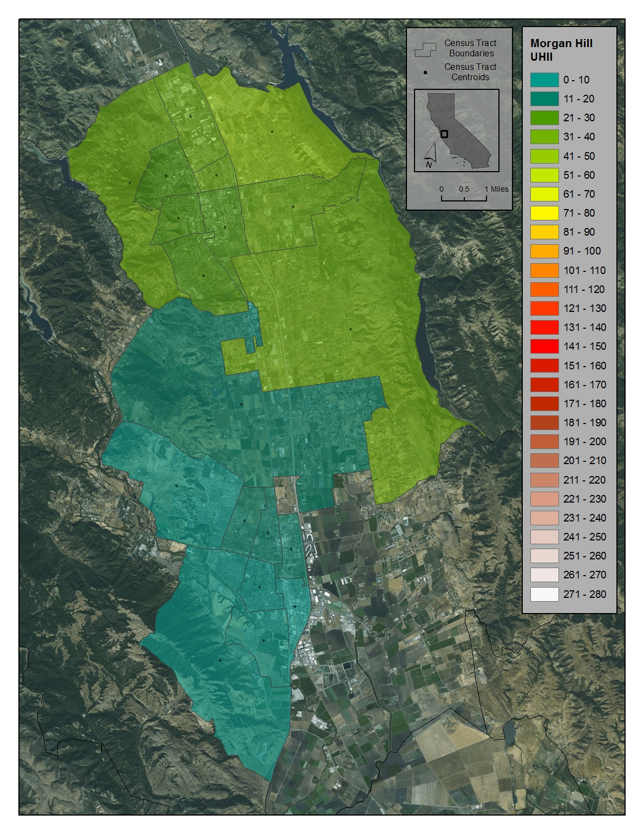
Task: Click the '41 - 50' legend label text
Action: click(579, 156)
